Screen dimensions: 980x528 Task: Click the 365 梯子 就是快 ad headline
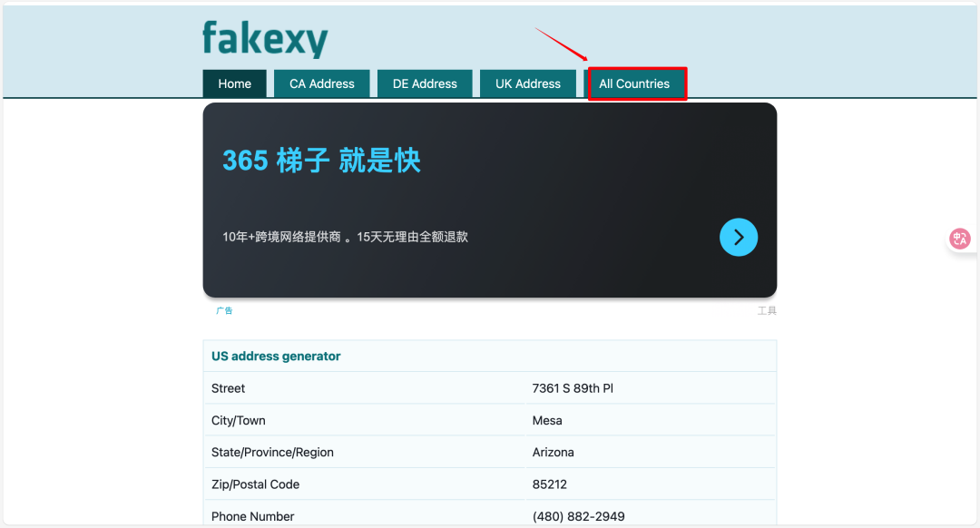pyautogui.click(x=321, y=161)
